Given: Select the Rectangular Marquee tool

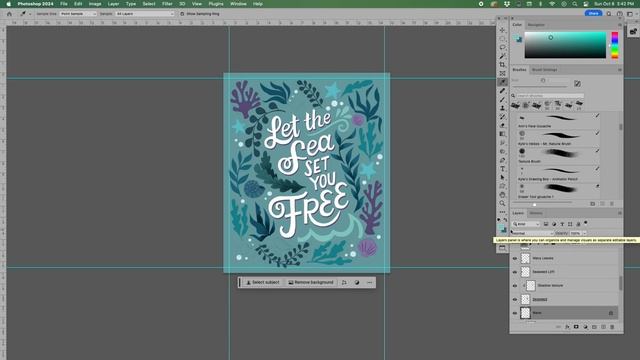Looking at the screenshot, I should 502,39.
